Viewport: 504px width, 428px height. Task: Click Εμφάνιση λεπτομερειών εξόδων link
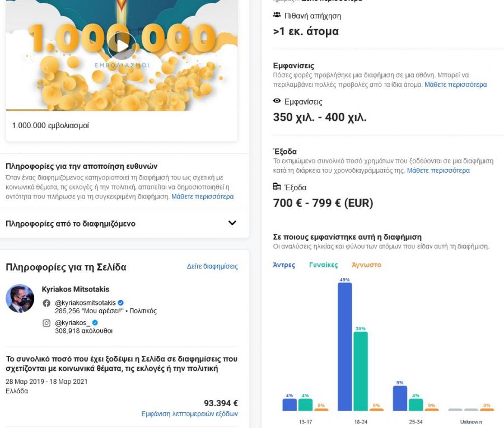pos(189,414)
